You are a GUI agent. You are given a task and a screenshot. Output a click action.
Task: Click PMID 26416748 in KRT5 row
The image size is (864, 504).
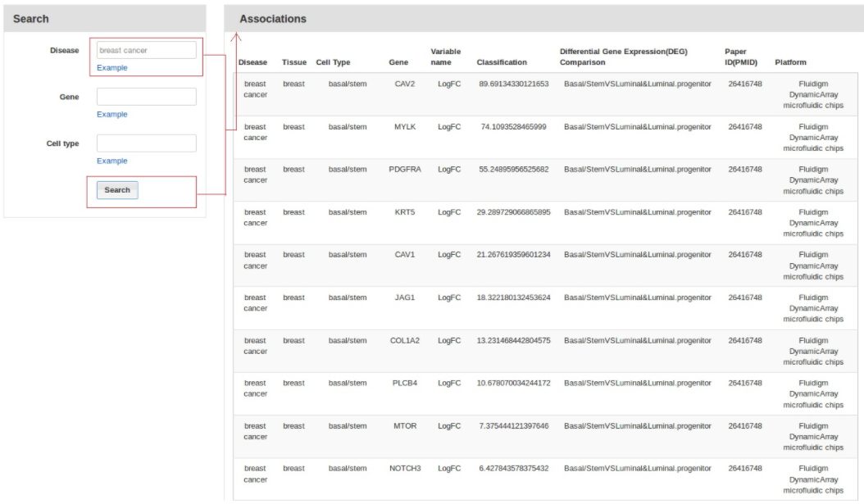point(745,212)
